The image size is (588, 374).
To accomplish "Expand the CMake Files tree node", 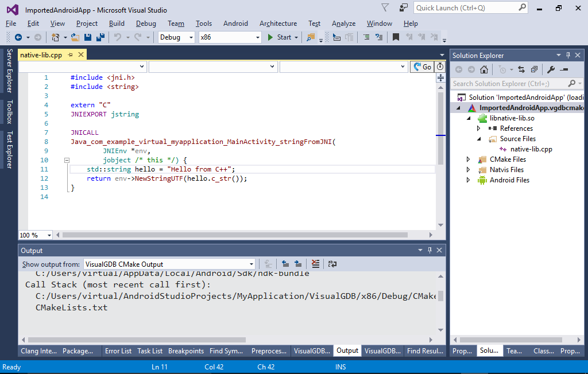I will (469, 159).
